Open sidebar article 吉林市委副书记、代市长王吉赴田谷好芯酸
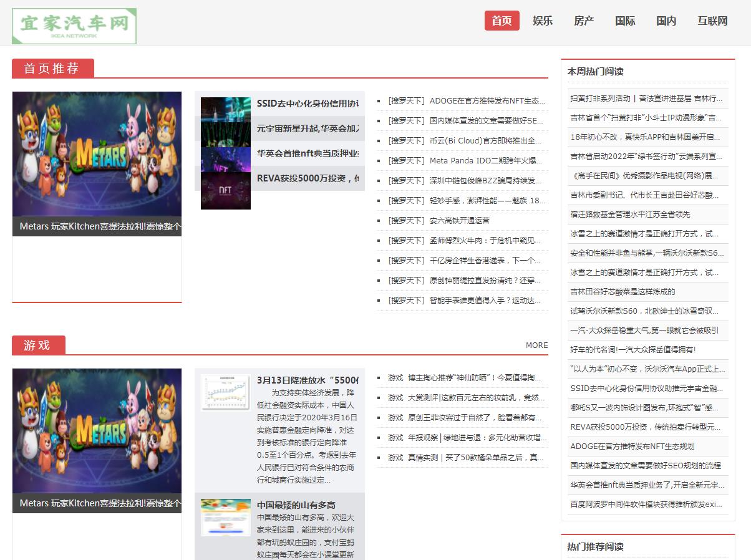This screenshot has height=560, width=751. click(644, 195)
